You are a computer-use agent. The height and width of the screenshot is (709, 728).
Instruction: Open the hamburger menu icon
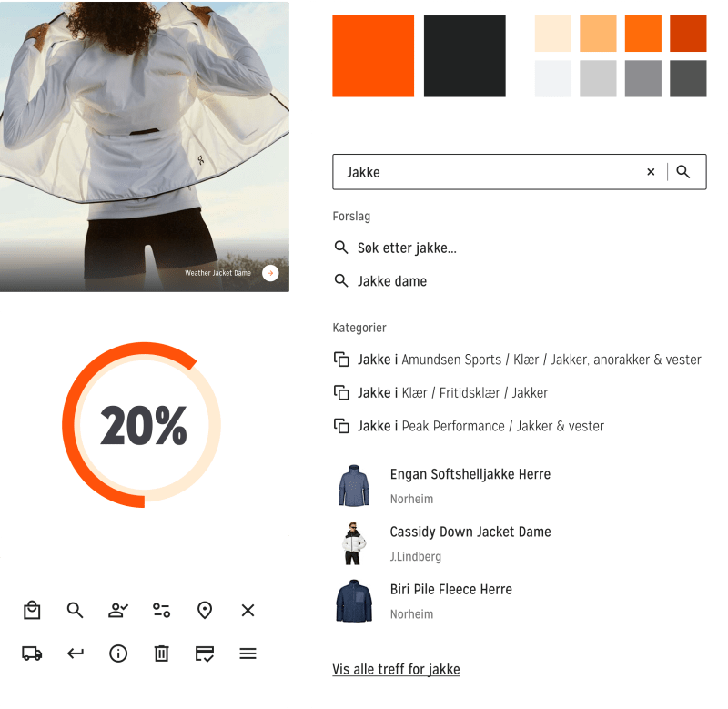[x=248, y=653]
